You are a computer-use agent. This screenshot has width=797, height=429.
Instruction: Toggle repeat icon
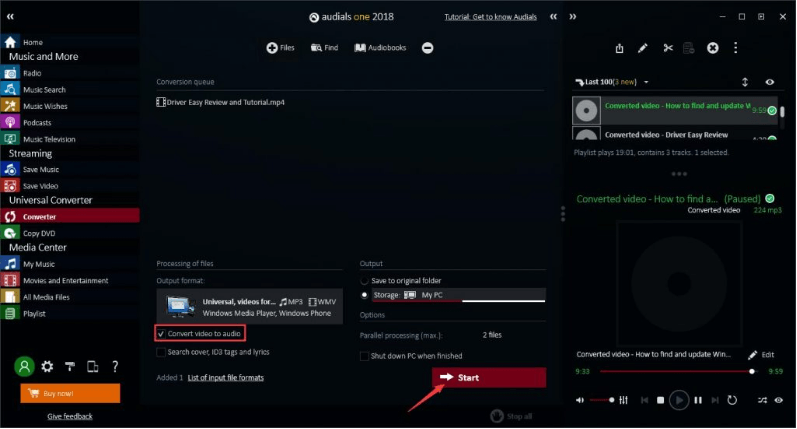(732, 401)
